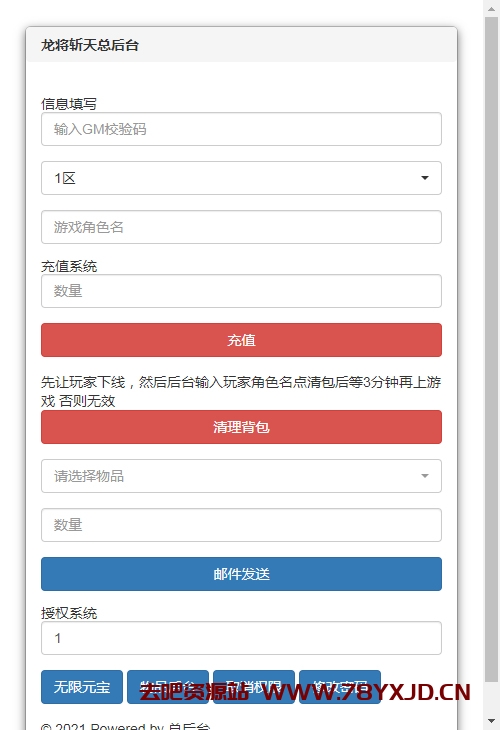500x730 pixels.
Task: Focus the 游戏角色名 text field
Action: click(241, 227)
